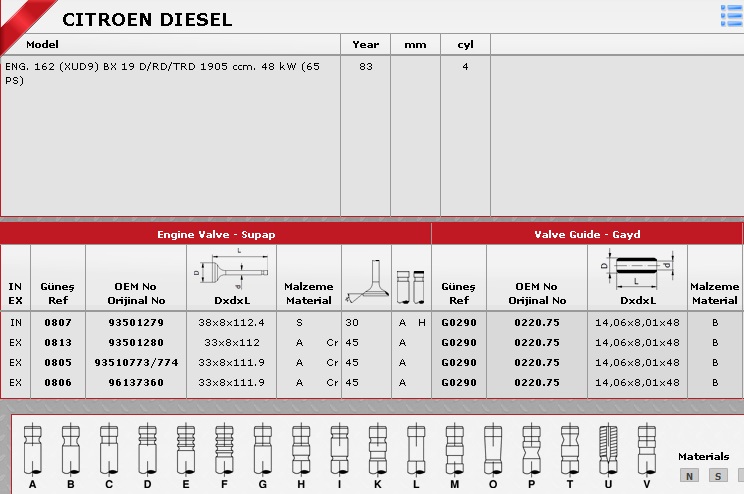
Task: Click OEM number 96137360
Action: [x=135, y=383]
